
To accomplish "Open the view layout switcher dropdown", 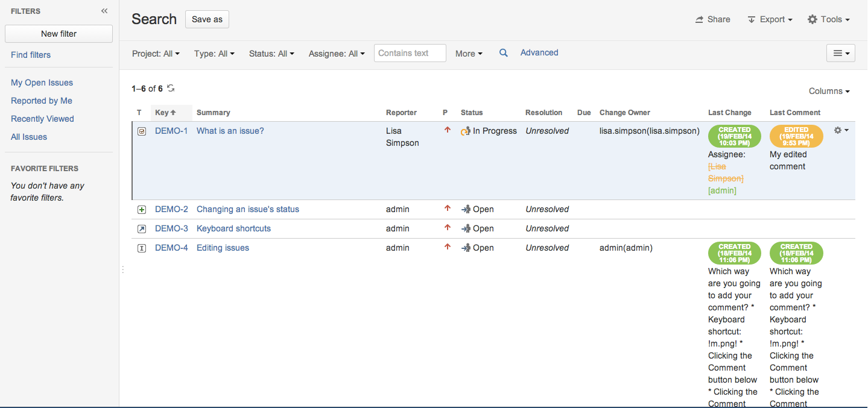I will tap(841, 53).
